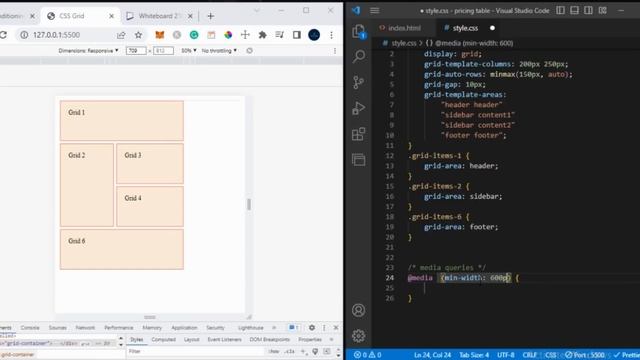Open the Customize Layout control

602,10
